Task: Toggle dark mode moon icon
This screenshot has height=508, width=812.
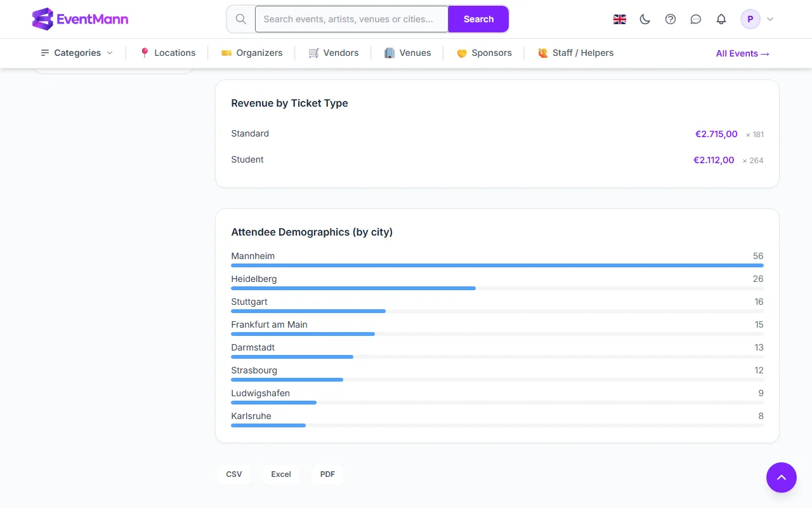Action: [645, 19]
